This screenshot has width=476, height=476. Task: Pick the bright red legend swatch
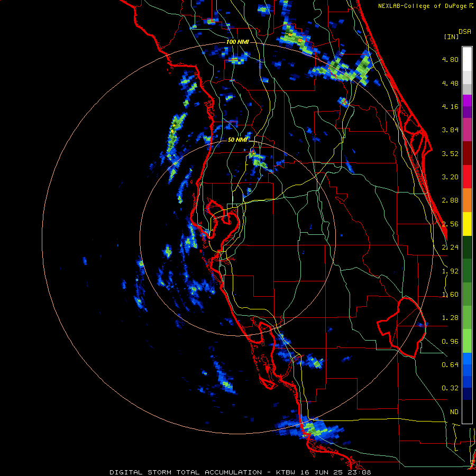(467, 177)
